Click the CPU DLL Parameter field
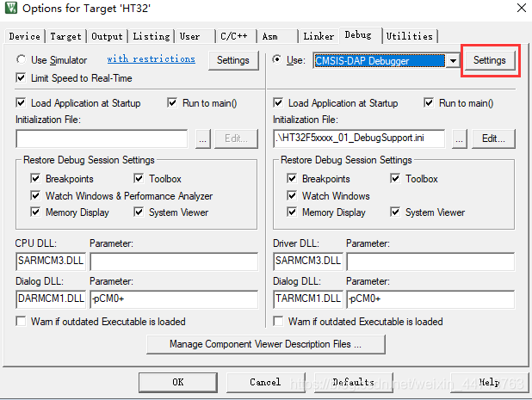Viewport: 532px width, 400px height. pos(174,262)
